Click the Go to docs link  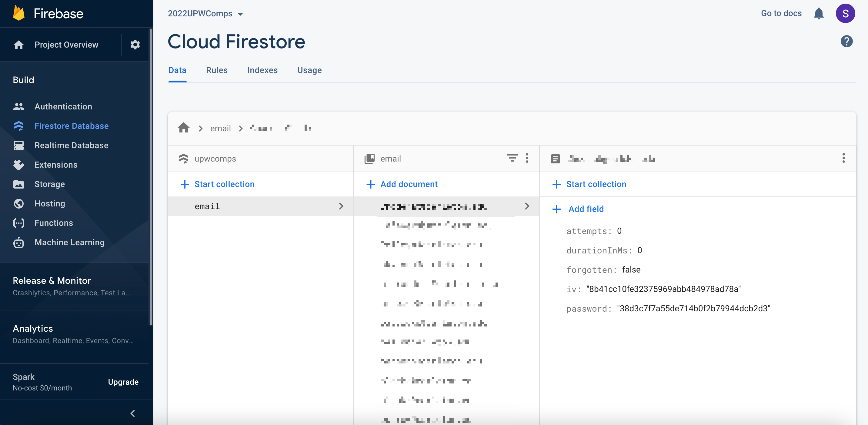point(781,13)
